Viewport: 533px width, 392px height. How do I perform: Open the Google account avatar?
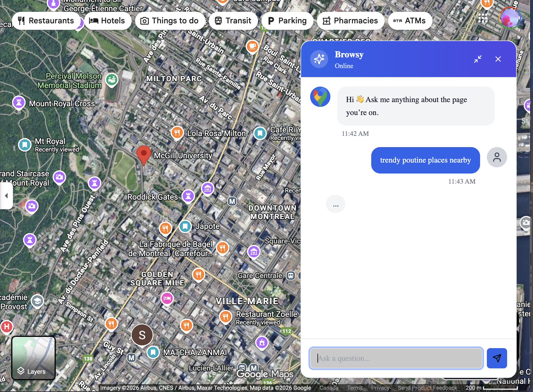click(x=510, y=18)
